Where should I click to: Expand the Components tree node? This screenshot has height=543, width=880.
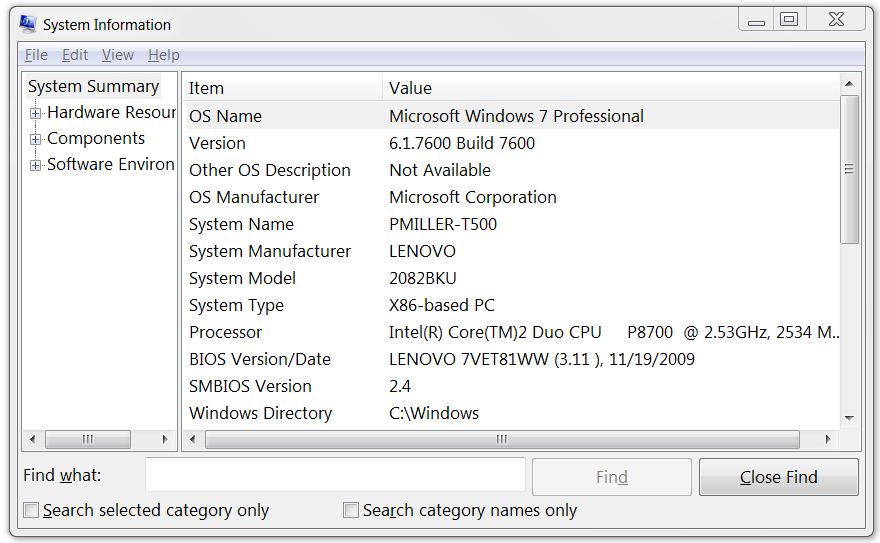[36, 139]
